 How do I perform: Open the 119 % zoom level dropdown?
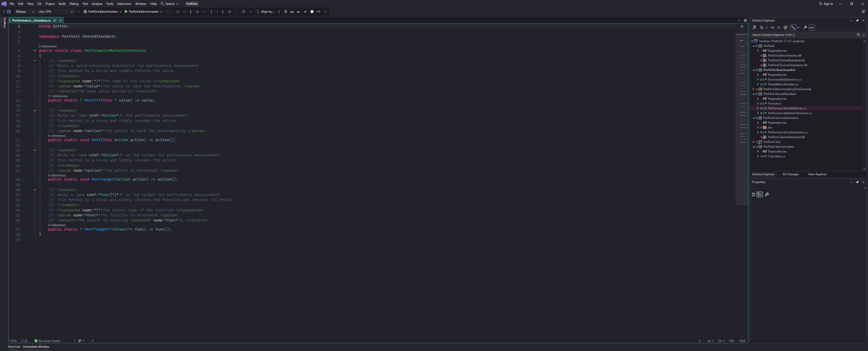tap(22, 341)
